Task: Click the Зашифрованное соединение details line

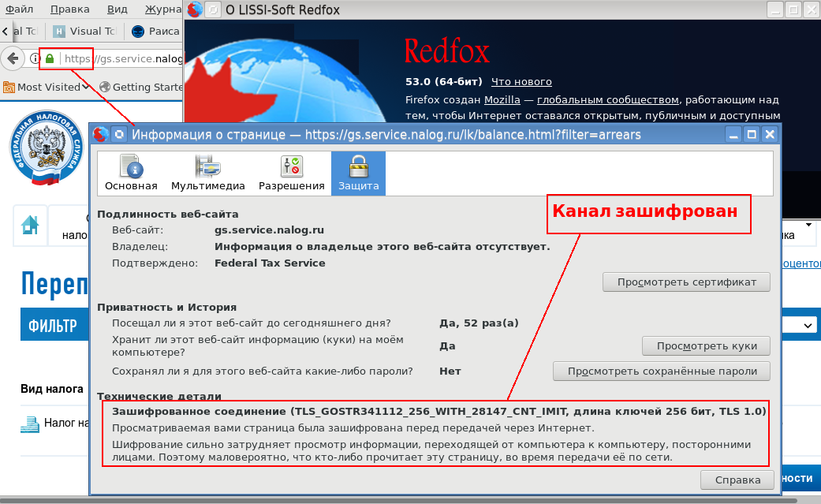Action: tap(438, 411)
